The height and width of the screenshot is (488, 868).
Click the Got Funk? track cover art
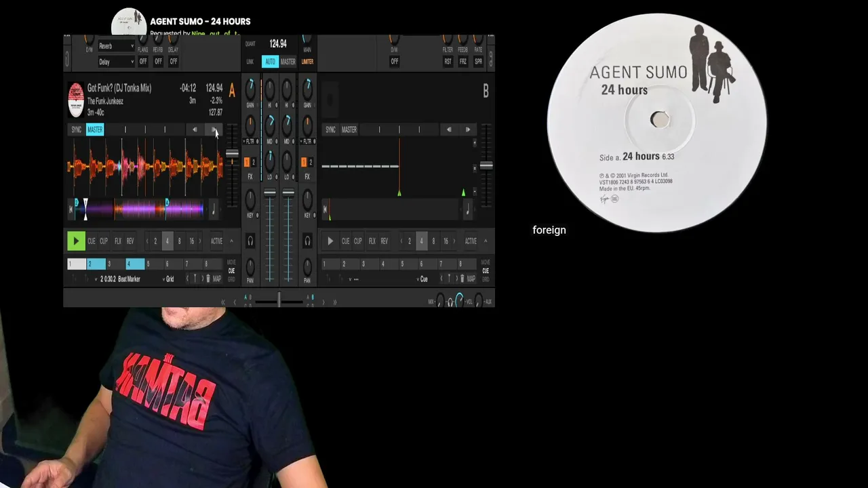pos(76,100)
